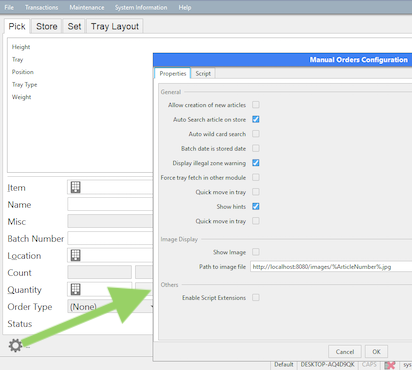Toggle Batch date is stored date

256,148
